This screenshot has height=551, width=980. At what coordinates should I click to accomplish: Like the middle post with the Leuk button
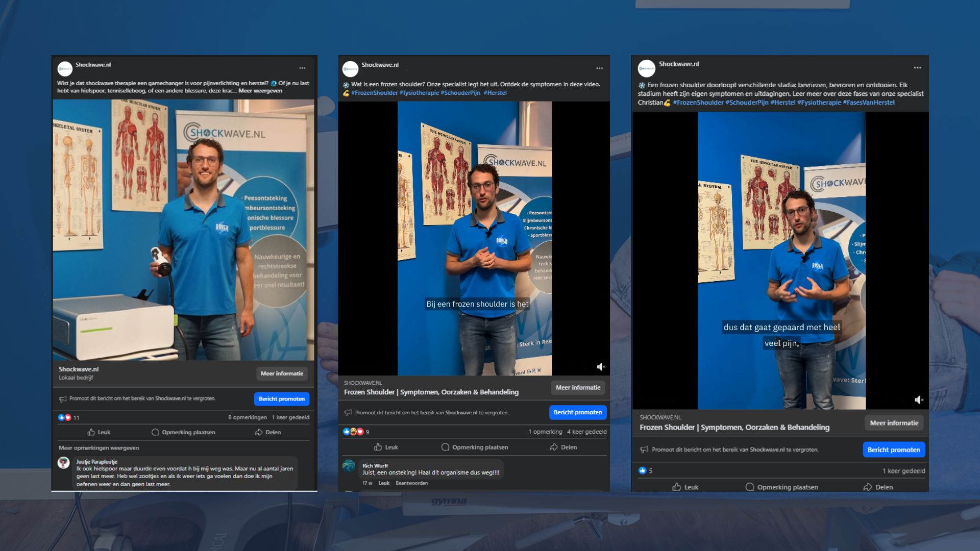click(x=386, y=447)
